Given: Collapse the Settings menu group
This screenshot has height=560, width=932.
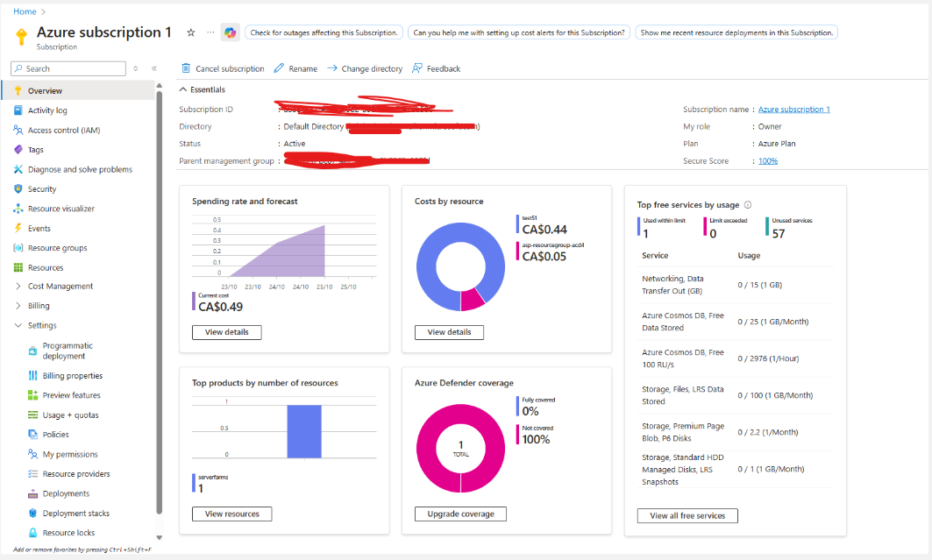Looking at the screenshot, I should [x=18, y=325].
